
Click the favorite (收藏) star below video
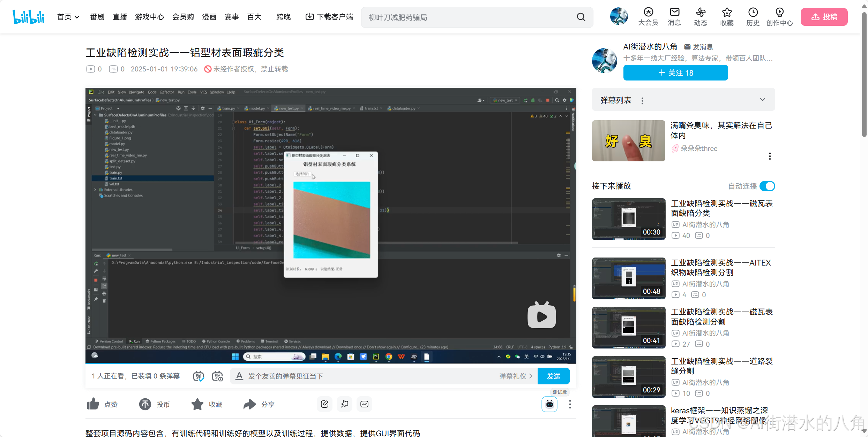click(x=197, y=404)
